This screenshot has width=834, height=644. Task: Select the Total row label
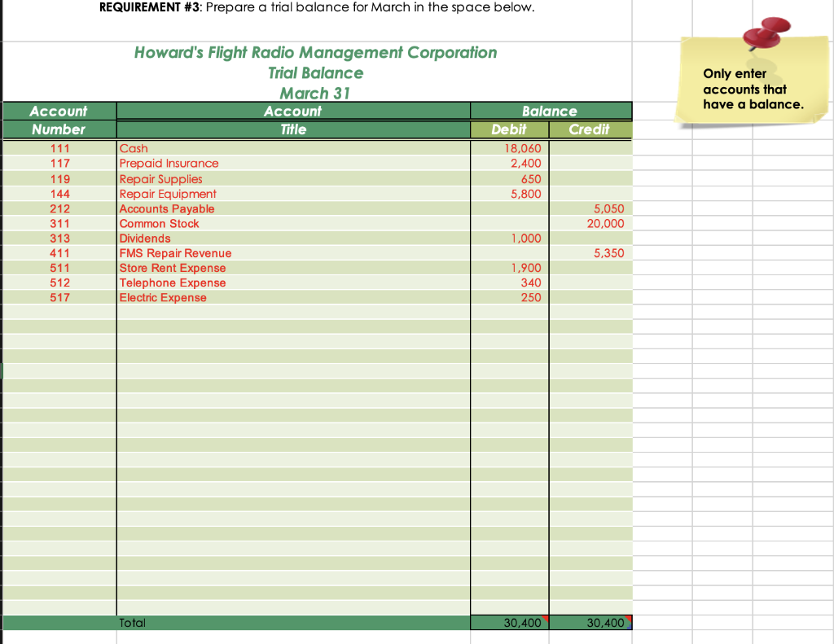tap(132, 622)
